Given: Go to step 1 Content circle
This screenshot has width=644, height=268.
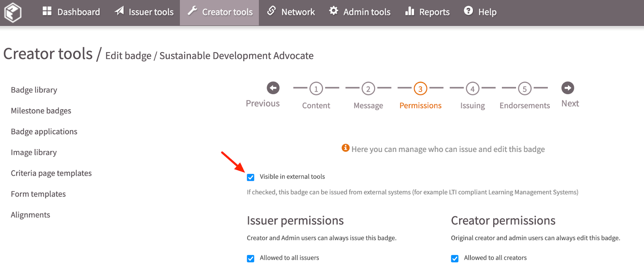Looking at the screenshot, I should point(316,89).
